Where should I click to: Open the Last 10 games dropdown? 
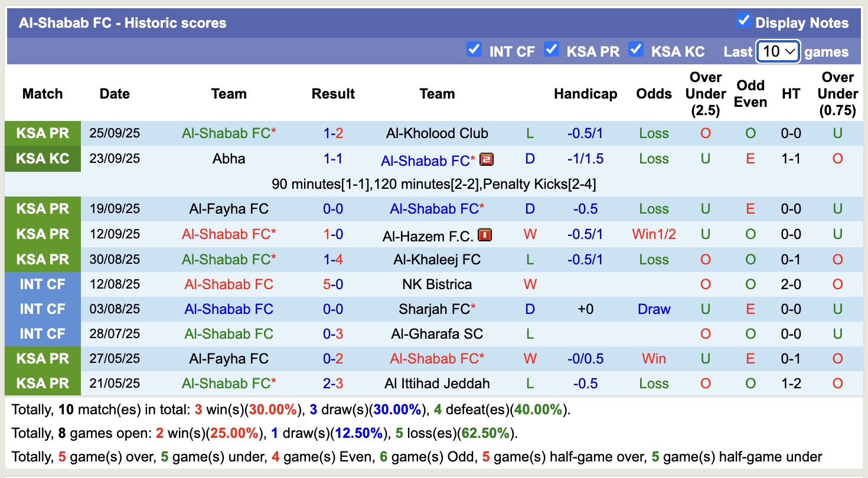[778, 51]
